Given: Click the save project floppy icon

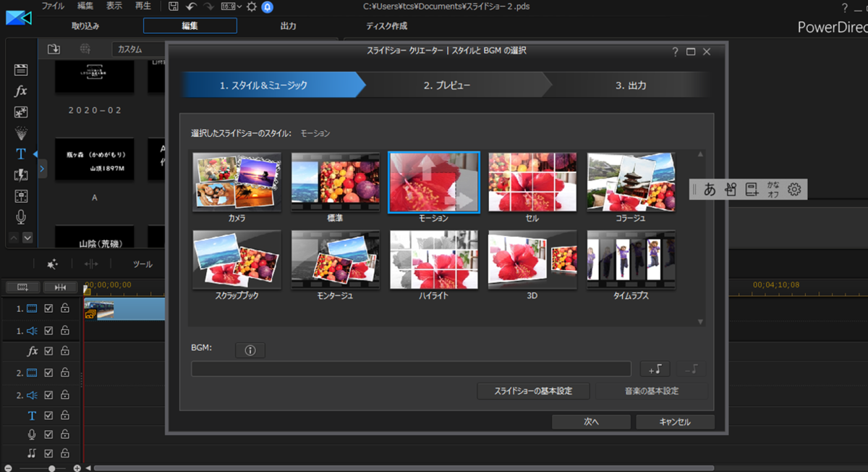Looking at the screenshot, I should click(174, 7).
